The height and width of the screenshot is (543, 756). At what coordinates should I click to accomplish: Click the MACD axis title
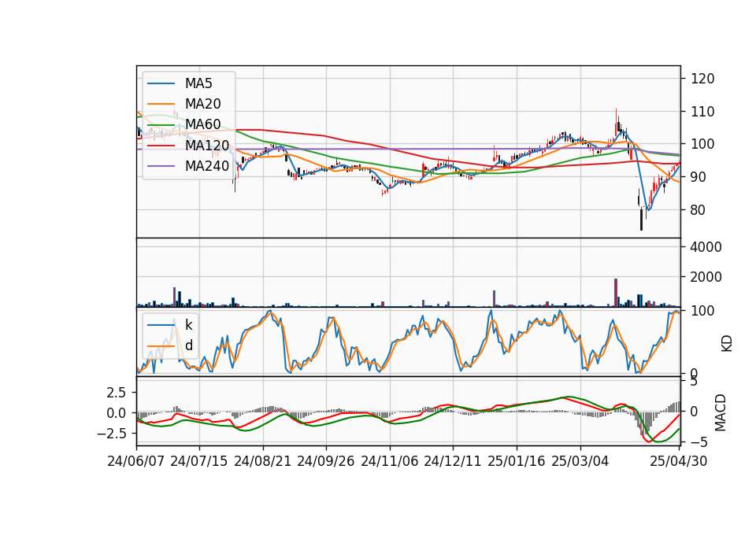[721, 412]
